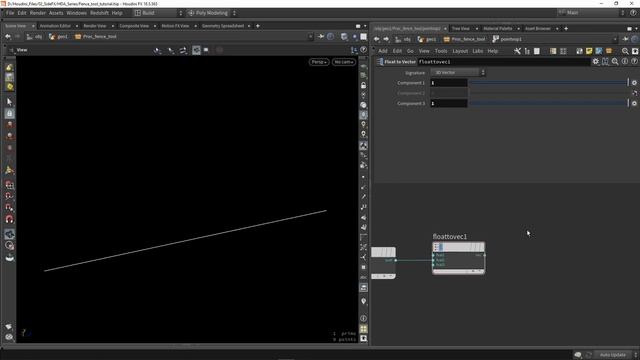Switch to the Geometry Spreadsheet tab
Screen dimensions: 640x360
[223, 26]
